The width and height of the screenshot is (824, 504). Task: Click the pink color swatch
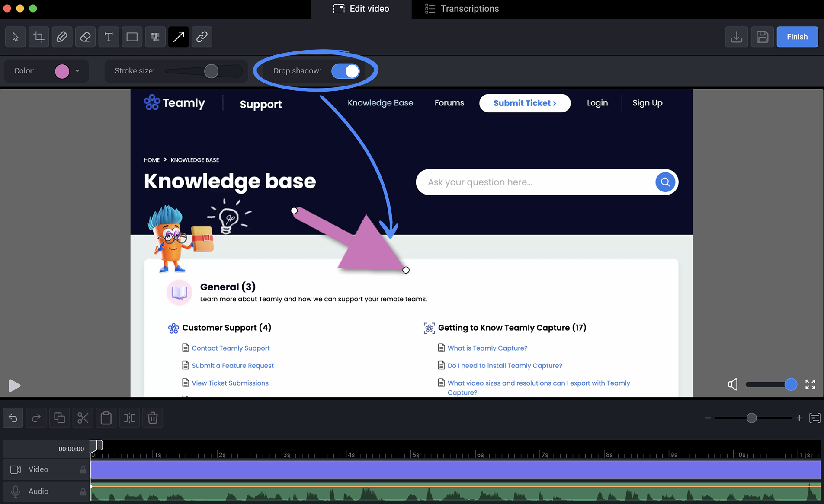62,71
